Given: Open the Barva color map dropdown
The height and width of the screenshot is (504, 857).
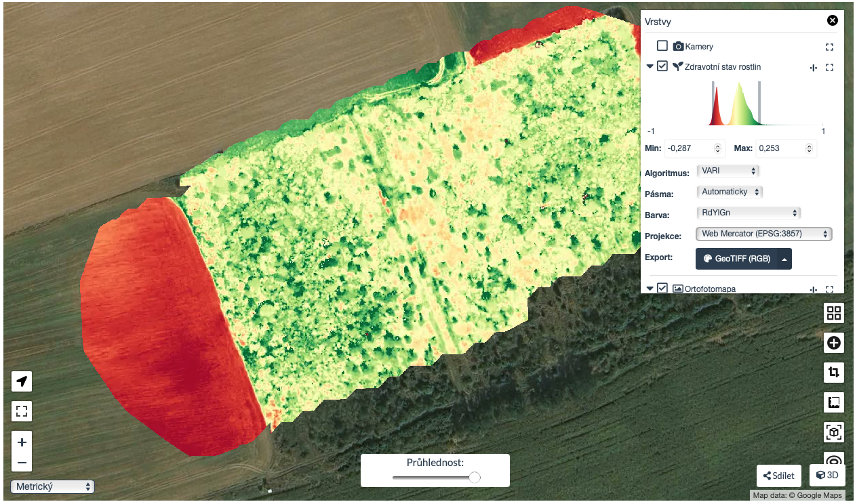Looking at the screenshot, I should coord(749,213).
